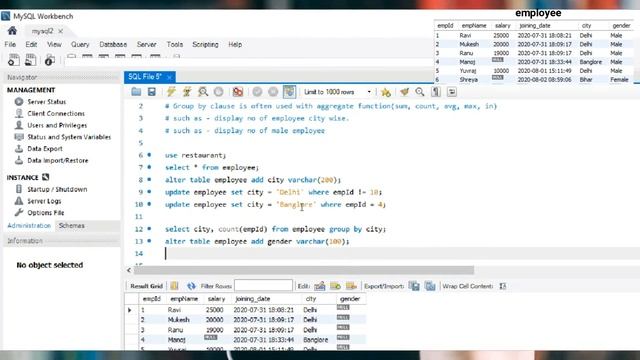The height and width of the screenshot is (360, 640).
Task: Click edit current row icon
Action: coord(320,286)
